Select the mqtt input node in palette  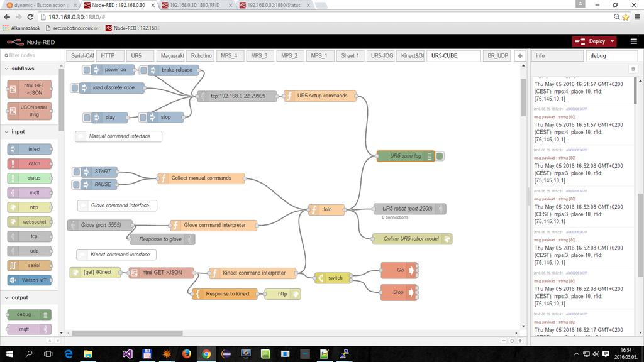(30, 192)
